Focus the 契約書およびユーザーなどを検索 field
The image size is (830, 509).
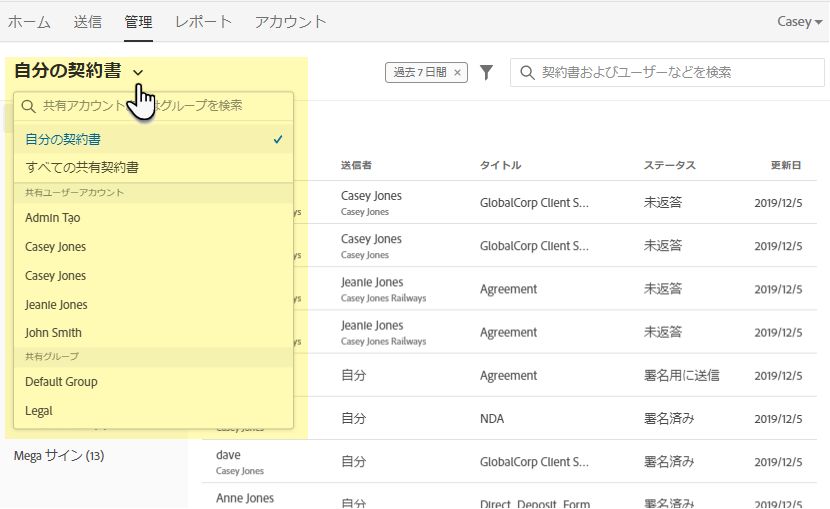tap(667, 72)
